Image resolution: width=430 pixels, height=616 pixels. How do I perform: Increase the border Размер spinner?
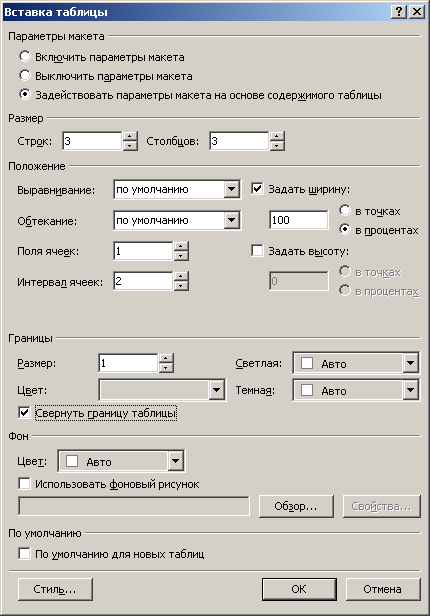(166, 358)
